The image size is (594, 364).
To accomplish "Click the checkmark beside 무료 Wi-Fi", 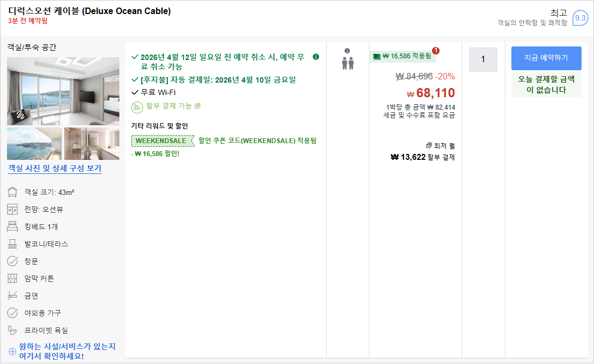I will [135, 92].
